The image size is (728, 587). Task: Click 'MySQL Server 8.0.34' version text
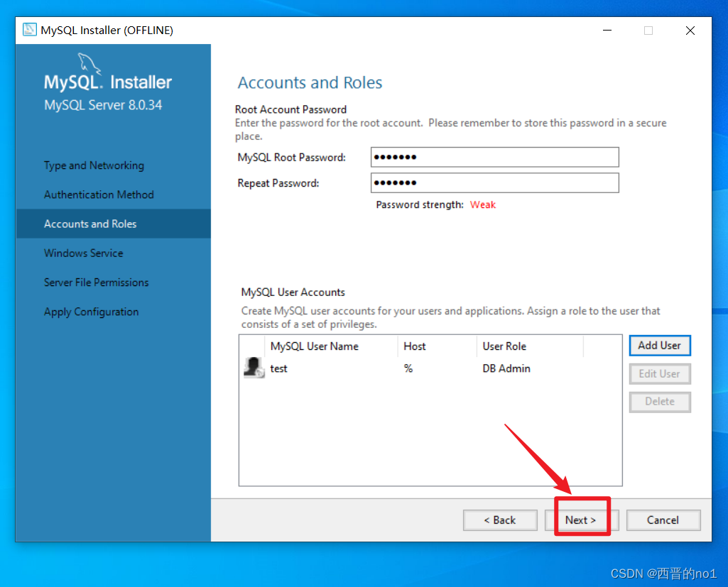(x=103, y=105)
